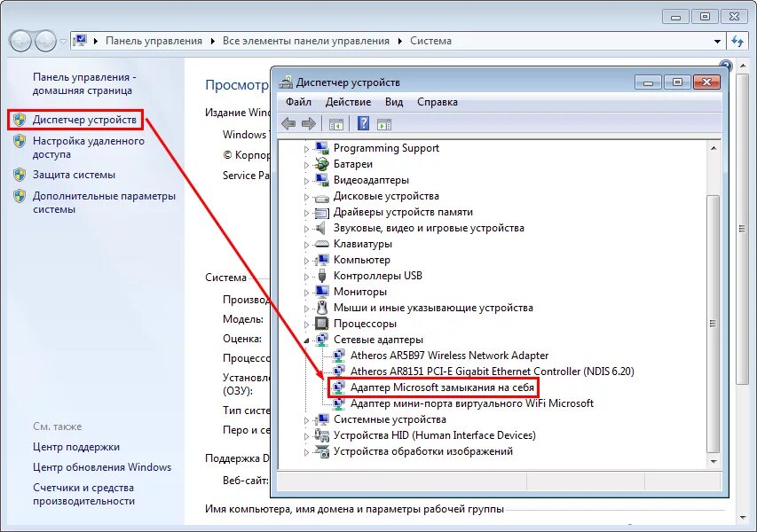Click Панель управления in the breadcrumb
Screen dimensions: 757x532
[154, 41]
